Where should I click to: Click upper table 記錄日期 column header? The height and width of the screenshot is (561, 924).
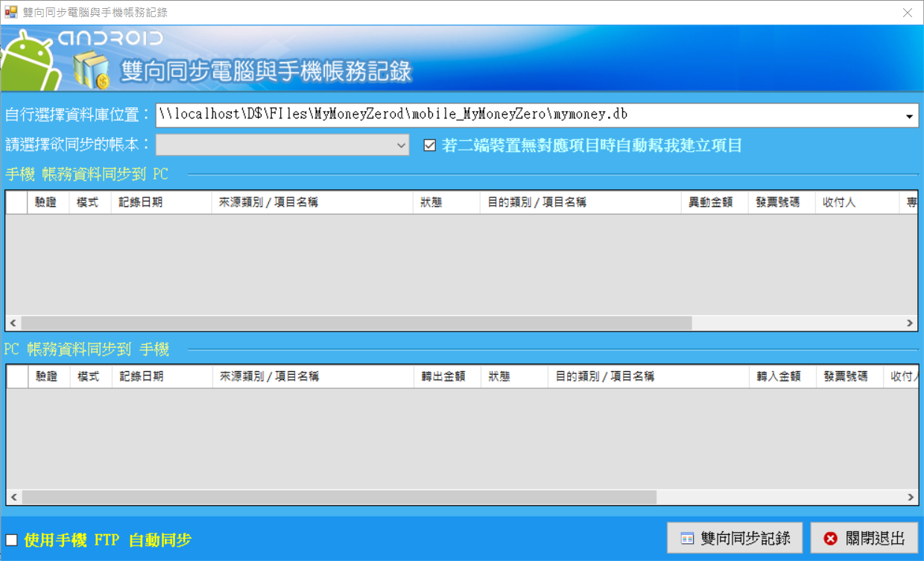coord(162,203)
